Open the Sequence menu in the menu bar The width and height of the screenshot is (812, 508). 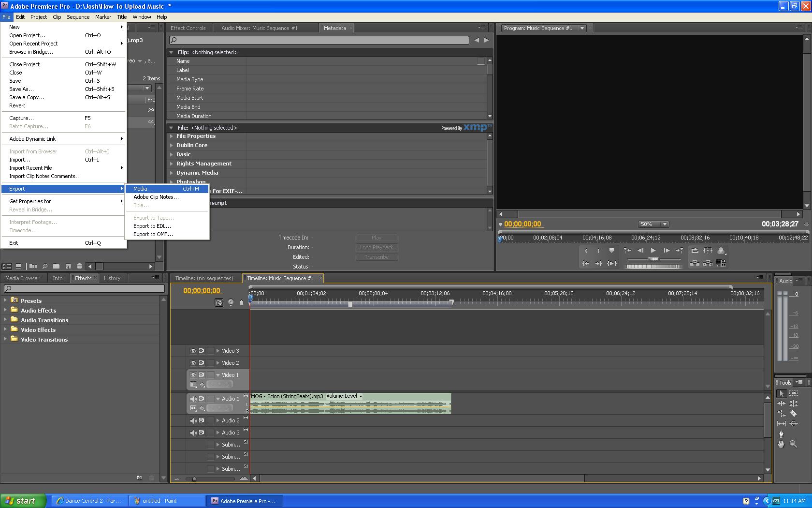tap(78, 17)
